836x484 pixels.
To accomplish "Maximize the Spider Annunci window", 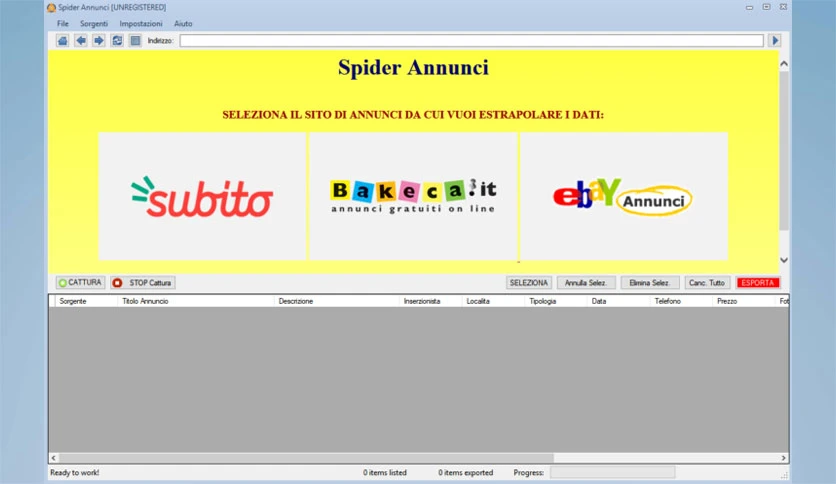I will pyautogui.click(x=766, y=7).
